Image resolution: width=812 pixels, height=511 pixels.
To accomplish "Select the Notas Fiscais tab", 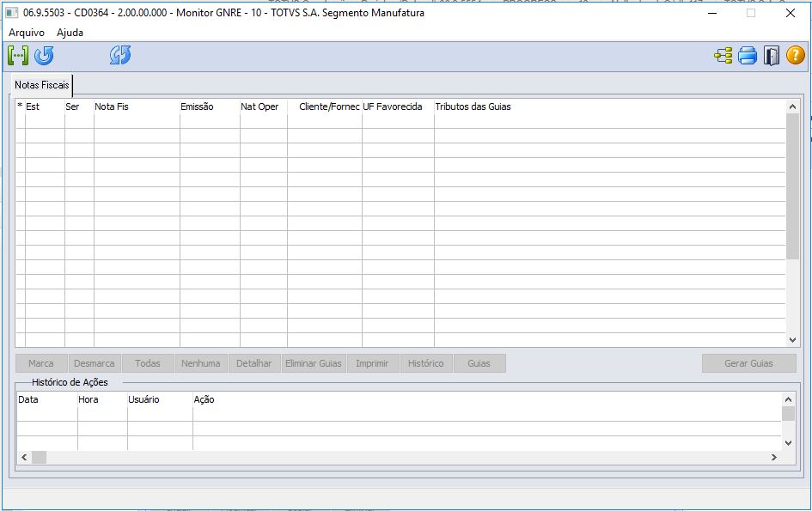I will pyautogui.click(x=41, y=85).
